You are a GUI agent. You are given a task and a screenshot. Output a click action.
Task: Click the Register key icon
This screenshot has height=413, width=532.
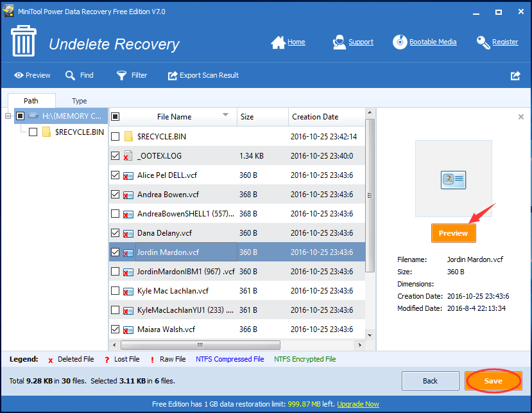[483, 42]
